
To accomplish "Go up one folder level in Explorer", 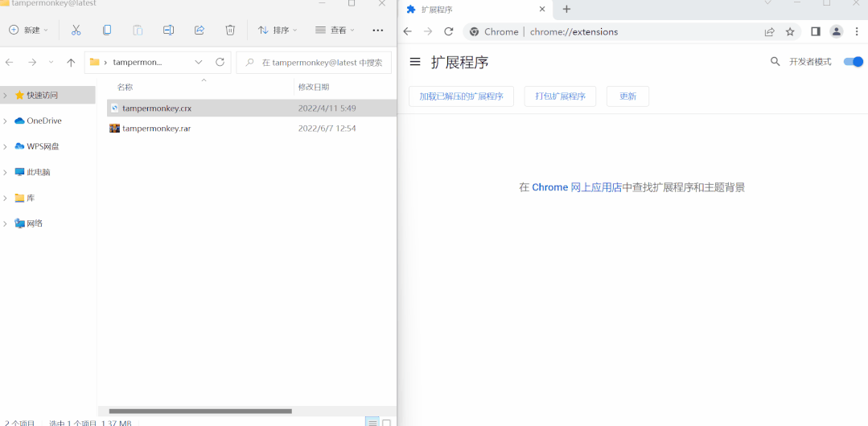I will click(71, 63).
